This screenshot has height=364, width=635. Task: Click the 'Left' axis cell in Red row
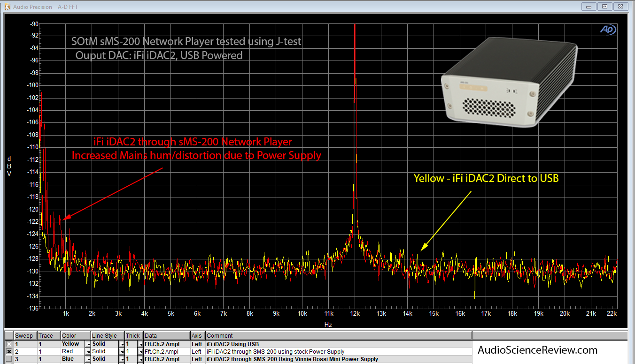pyautogui.click(x=198, y=352)
